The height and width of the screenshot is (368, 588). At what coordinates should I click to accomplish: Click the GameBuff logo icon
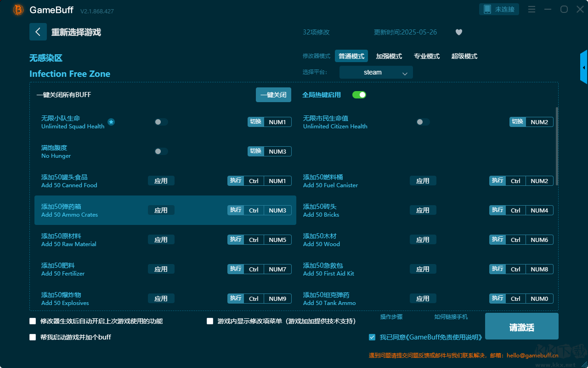(x=18, y=10)
